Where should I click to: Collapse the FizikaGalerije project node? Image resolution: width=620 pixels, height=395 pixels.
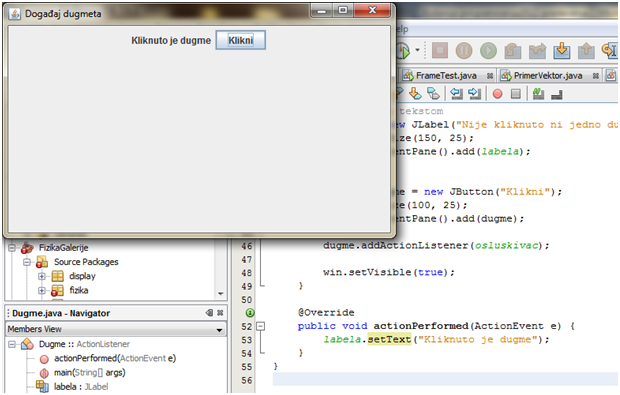point(12,248)
